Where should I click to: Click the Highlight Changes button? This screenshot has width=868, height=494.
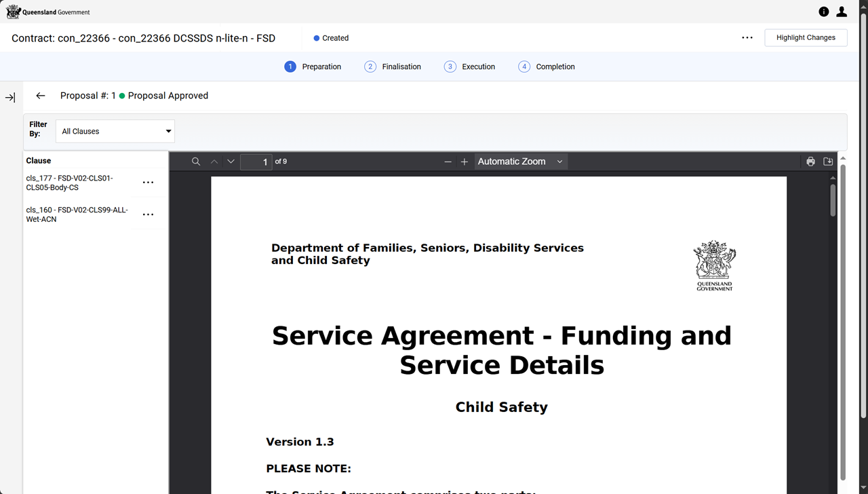(806, 38)
